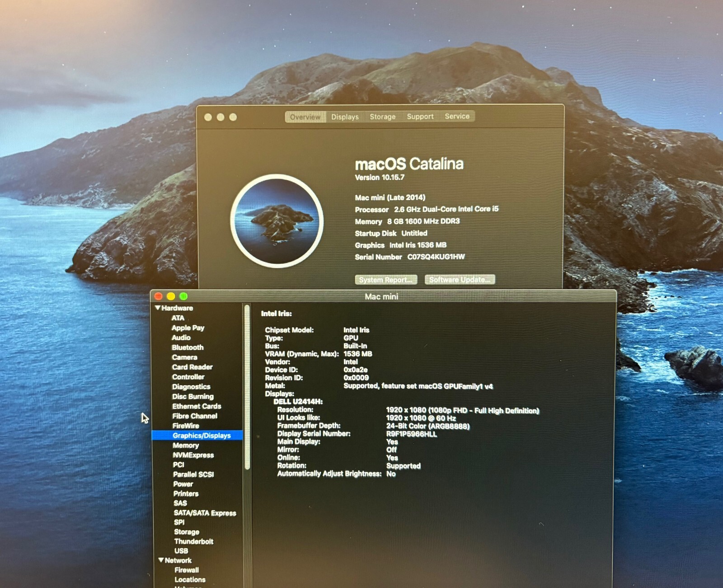Image resolution: width=723 pixels, height=588 pixels.
Task: Click the Mac mini (Late 2014) text
Action: pos(390,197)
